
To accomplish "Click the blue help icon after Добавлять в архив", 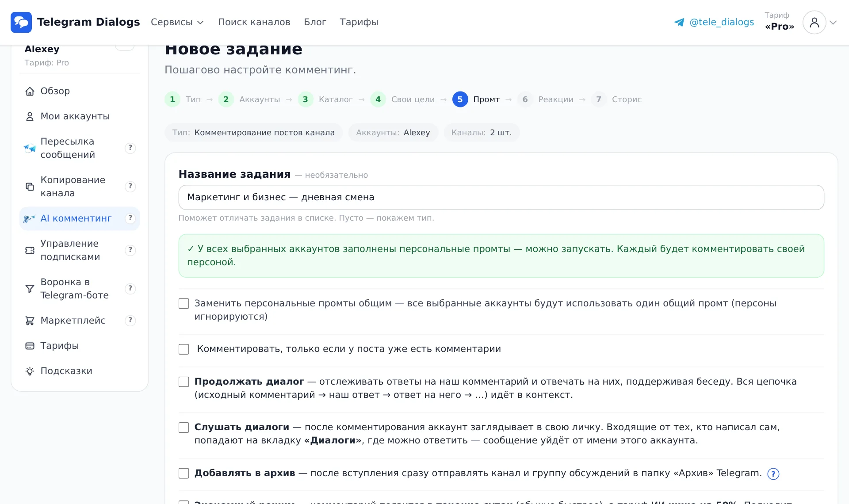I will click(x=773, y=474).
